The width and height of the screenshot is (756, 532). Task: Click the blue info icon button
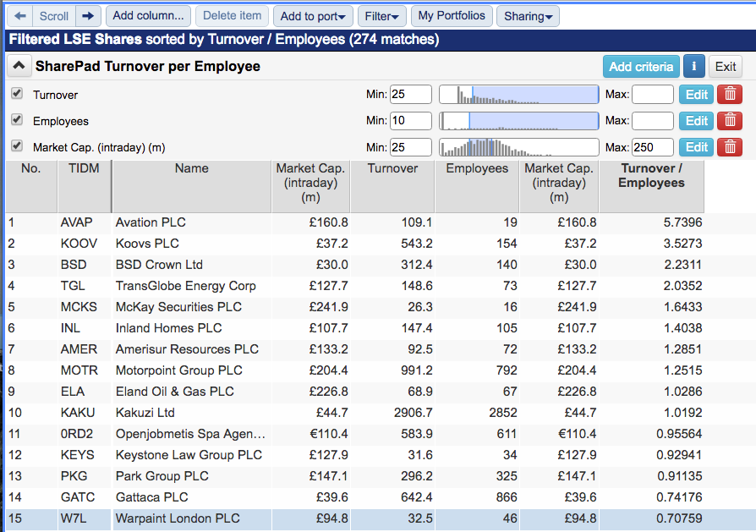pyautogui.click(x=693, y=67)
